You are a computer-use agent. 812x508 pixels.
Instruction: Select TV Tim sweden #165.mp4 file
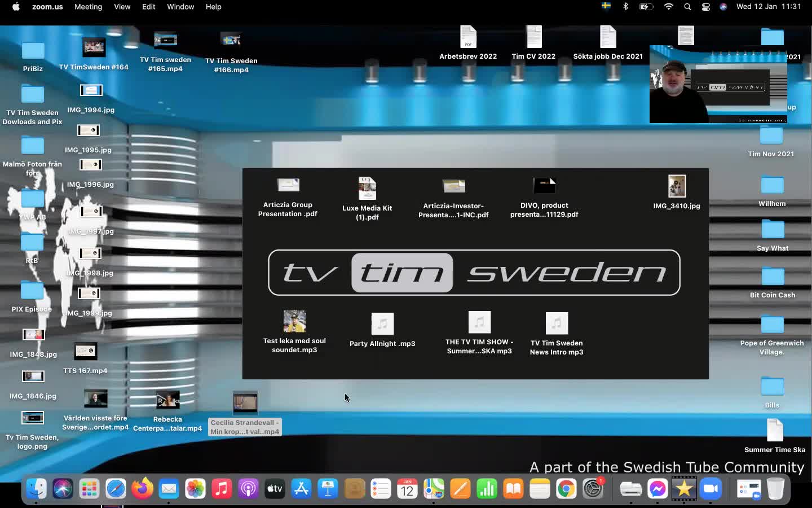point(165,52)
